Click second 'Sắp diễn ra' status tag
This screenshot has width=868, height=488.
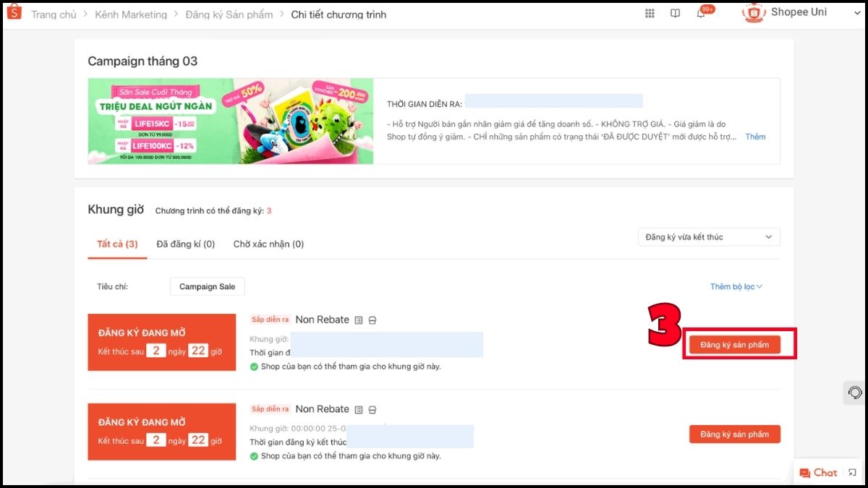point(271,409)
